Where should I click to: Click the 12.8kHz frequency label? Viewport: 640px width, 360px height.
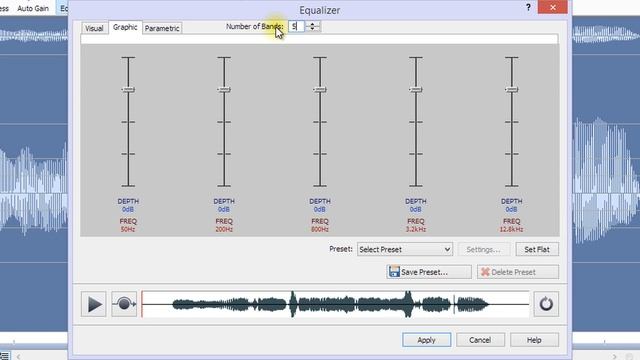click(x=511, y=229)
